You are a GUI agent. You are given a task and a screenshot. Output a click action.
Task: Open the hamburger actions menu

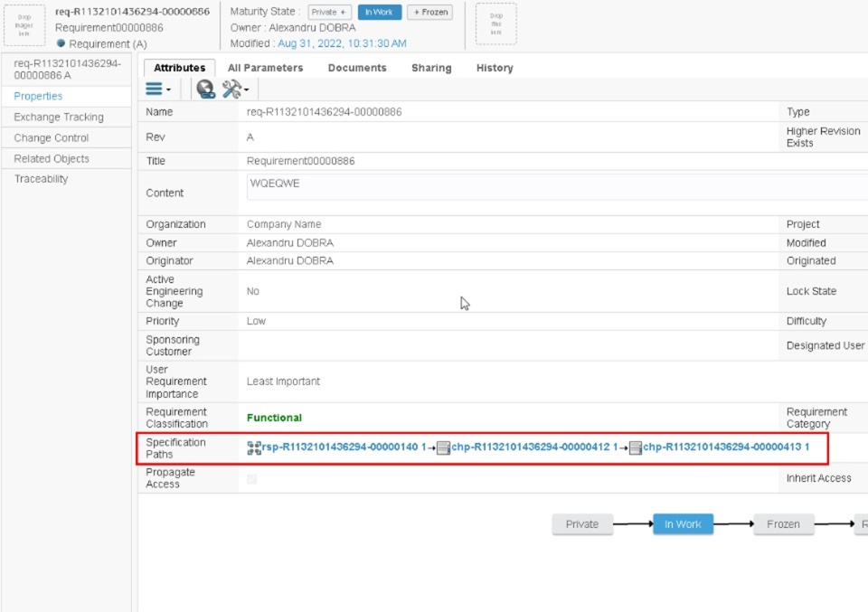point(158,89)
